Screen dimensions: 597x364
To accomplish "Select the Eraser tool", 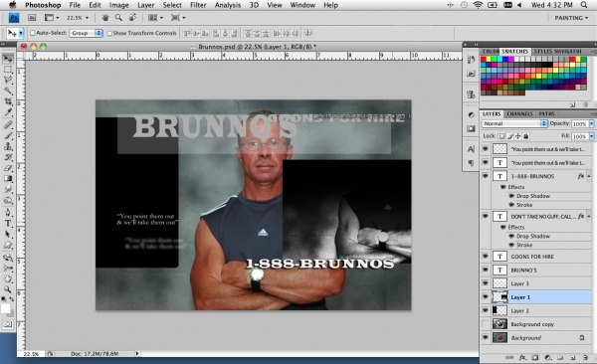I will pyautogui.click(x=8, y=168).
